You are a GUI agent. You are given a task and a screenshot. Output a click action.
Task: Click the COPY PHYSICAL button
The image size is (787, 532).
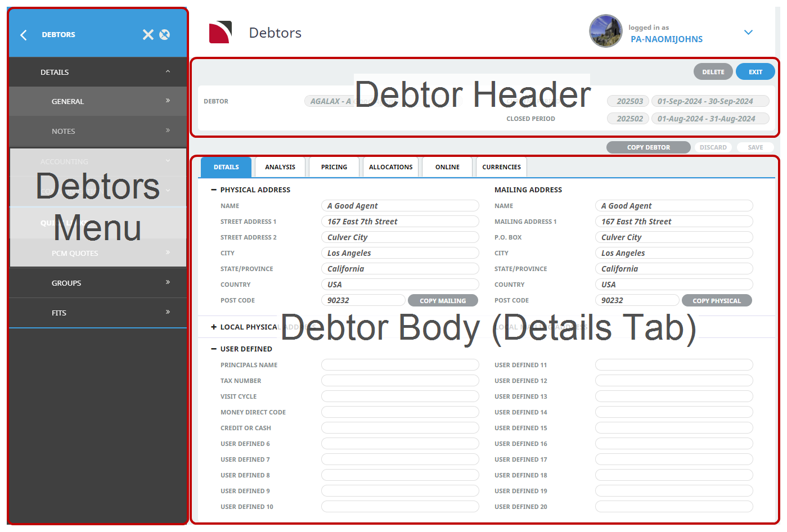pyautogui.click(x=717, y=300)
